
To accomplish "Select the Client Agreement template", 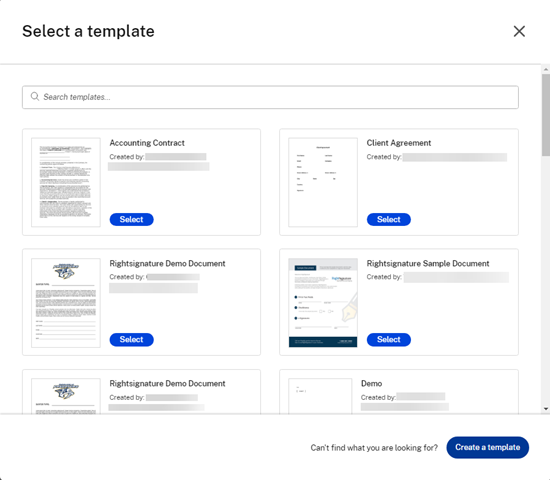I will pyautogui.click(x=389, y=219).
